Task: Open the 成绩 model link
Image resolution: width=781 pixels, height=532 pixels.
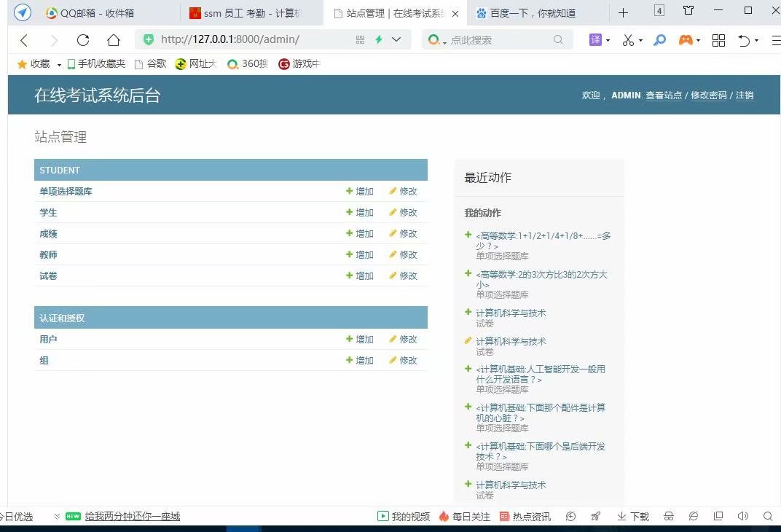Action: click(x=48, y=234)
